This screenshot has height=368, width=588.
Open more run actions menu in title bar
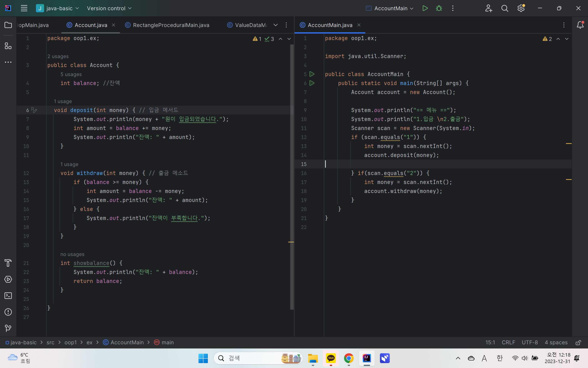[x=453, y=8]
